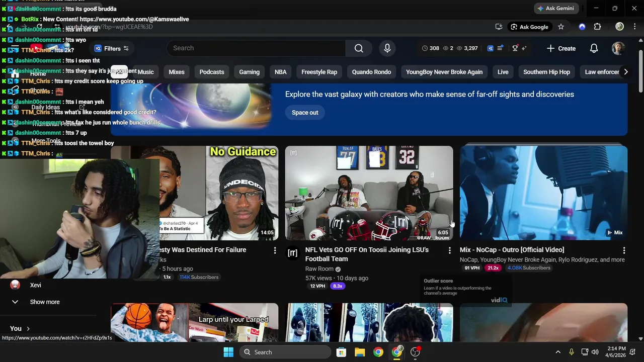Open YouTube notifications bell

594,48
